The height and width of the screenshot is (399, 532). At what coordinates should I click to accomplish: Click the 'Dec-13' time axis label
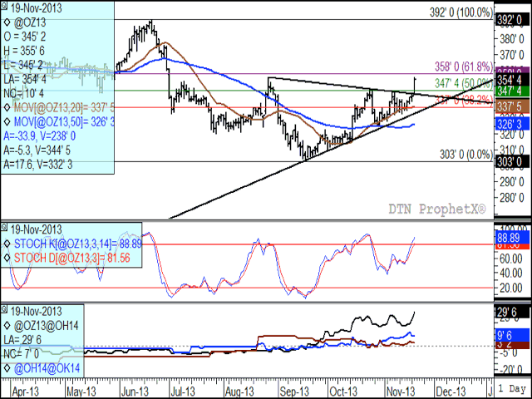451,392
